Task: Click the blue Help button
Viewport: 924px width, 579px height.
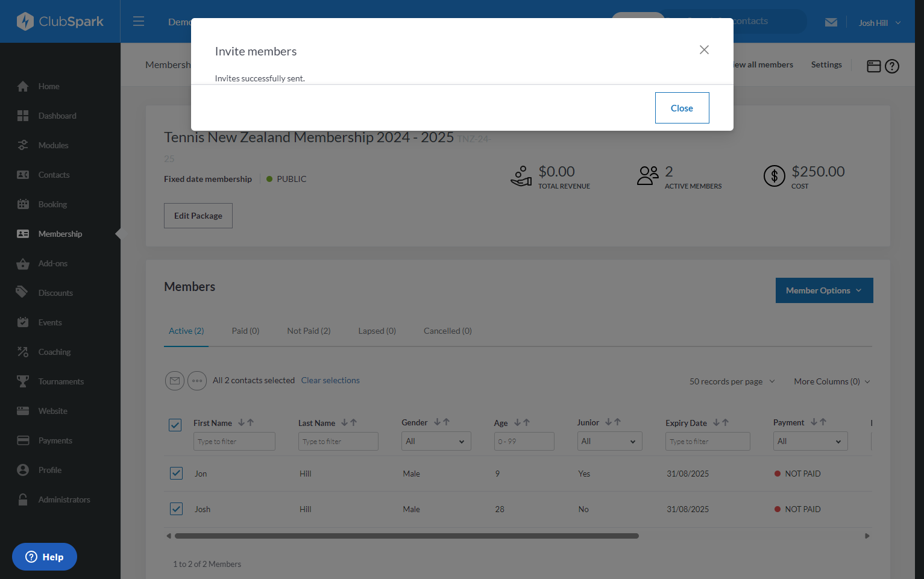Action: coord(45,557)
